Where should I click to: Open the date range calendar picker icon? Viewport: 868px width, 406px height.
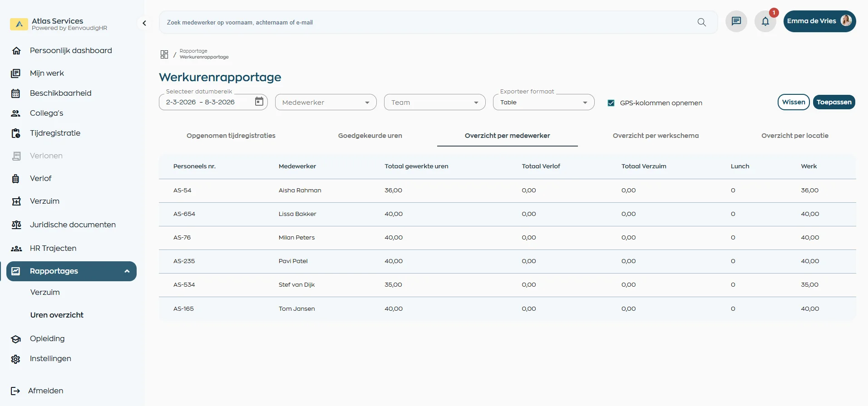(x=259, y=102)
